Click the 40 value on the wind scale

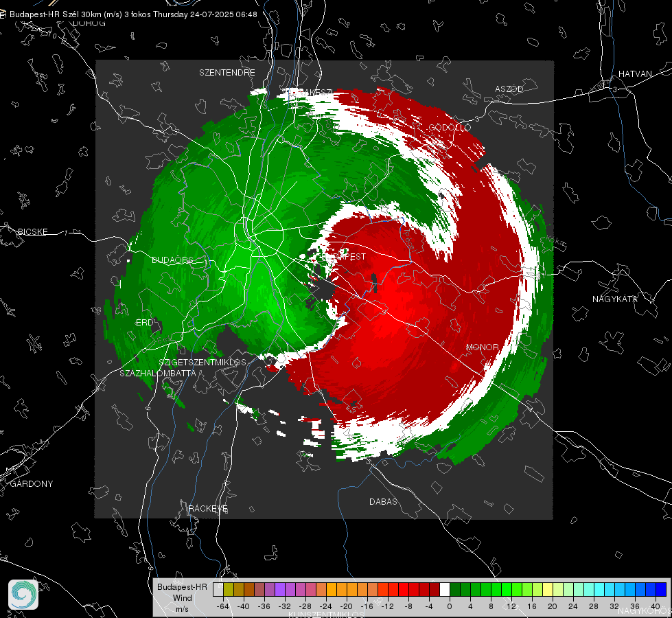coord(655,607)
